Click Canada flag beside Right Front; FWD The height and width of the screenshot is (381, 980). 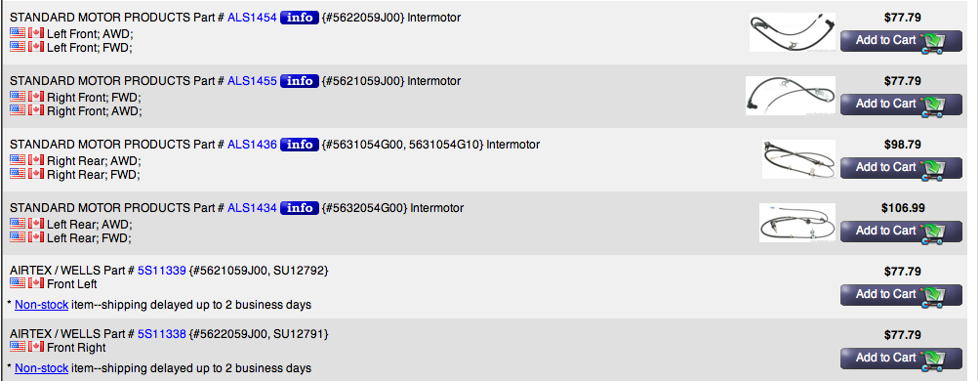(x=36, y=97)
